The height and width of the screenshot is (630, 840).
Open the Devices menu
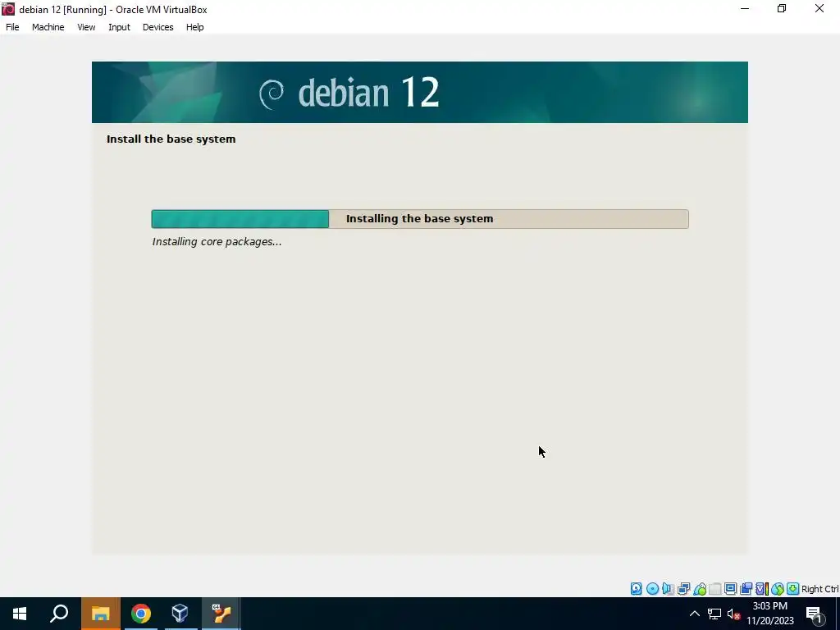pyautogui.click(x=158, y=27)
